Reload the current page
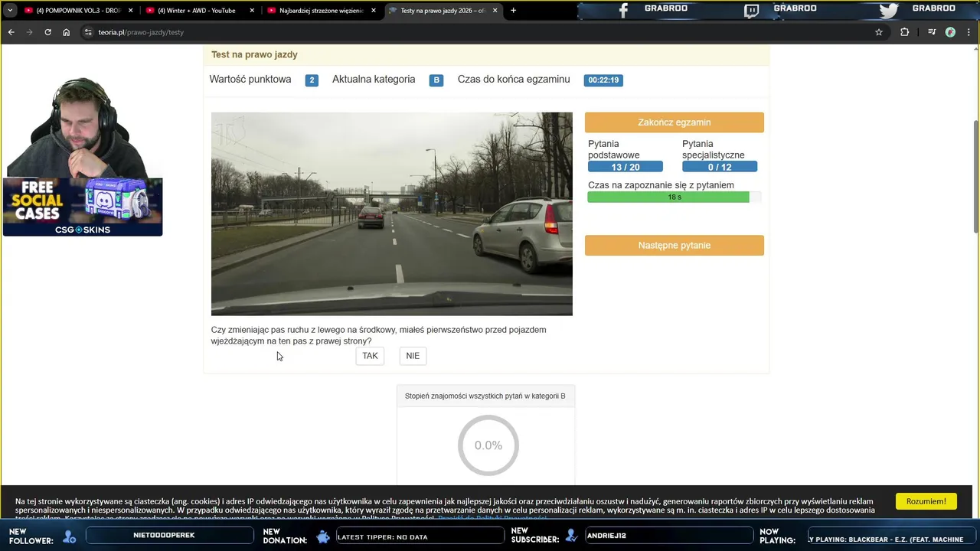Screen dimensions: 980x551 coord(47,32)
